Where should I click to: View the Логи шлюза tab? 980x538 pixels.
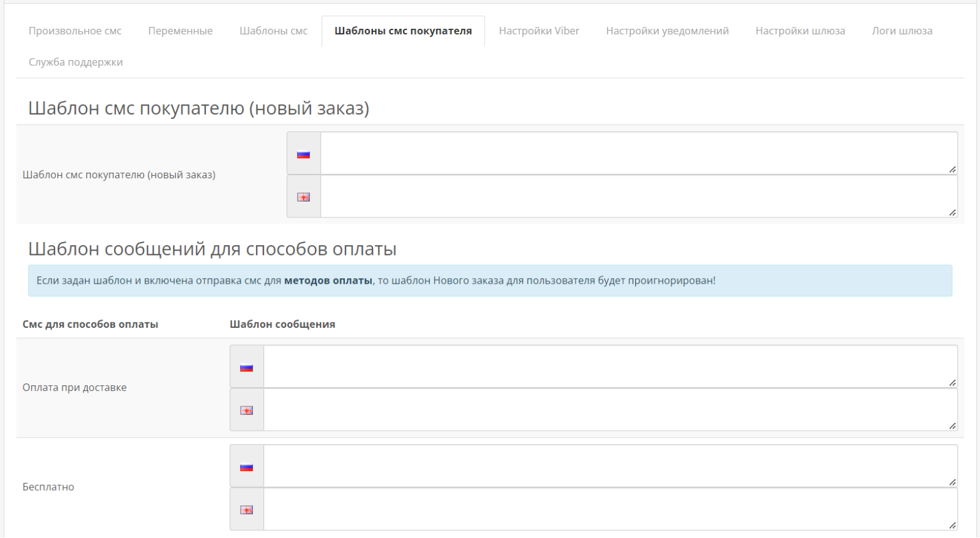[902, 31]
